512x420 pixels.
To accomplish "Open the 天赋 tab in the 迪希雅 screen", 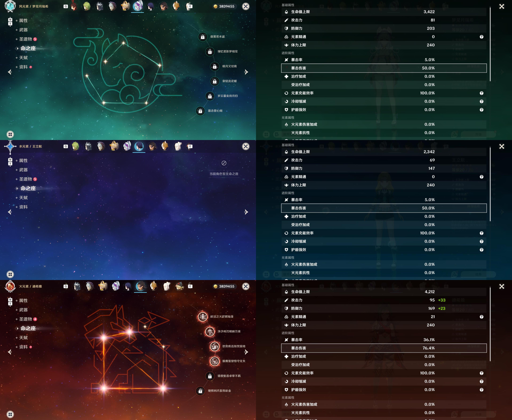I will click(23, 338).
